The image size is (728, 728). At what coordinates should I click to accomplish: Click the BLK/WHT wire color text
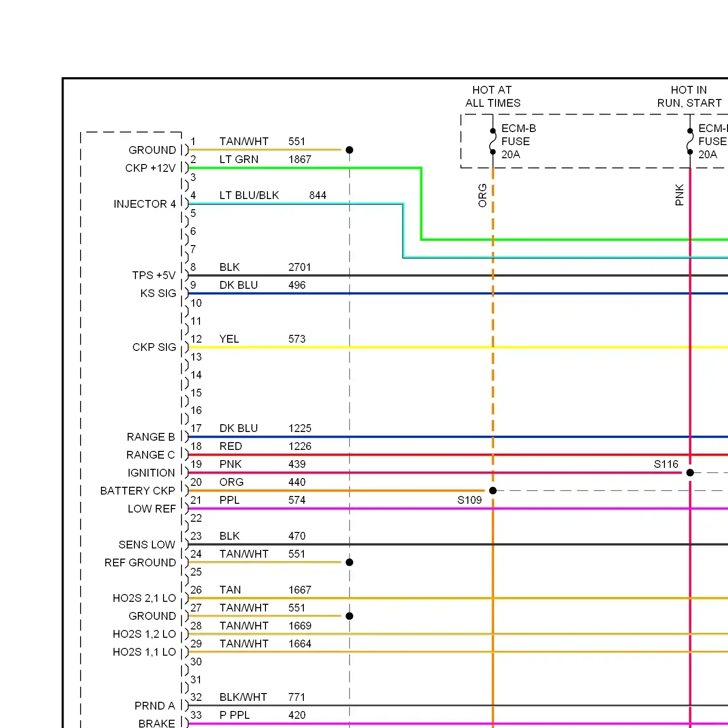243,697
